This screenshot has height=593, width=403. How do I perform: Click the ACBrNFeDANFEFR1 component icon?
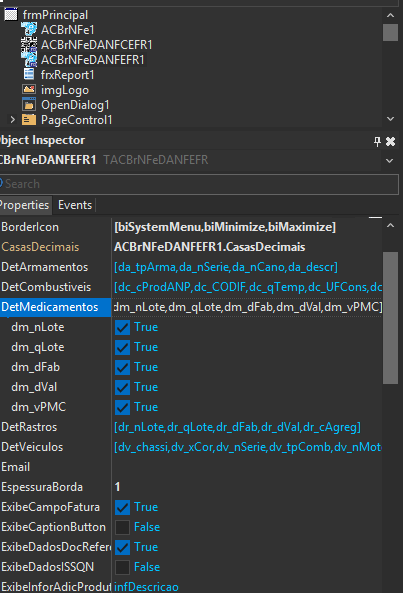tap(29, 59)
